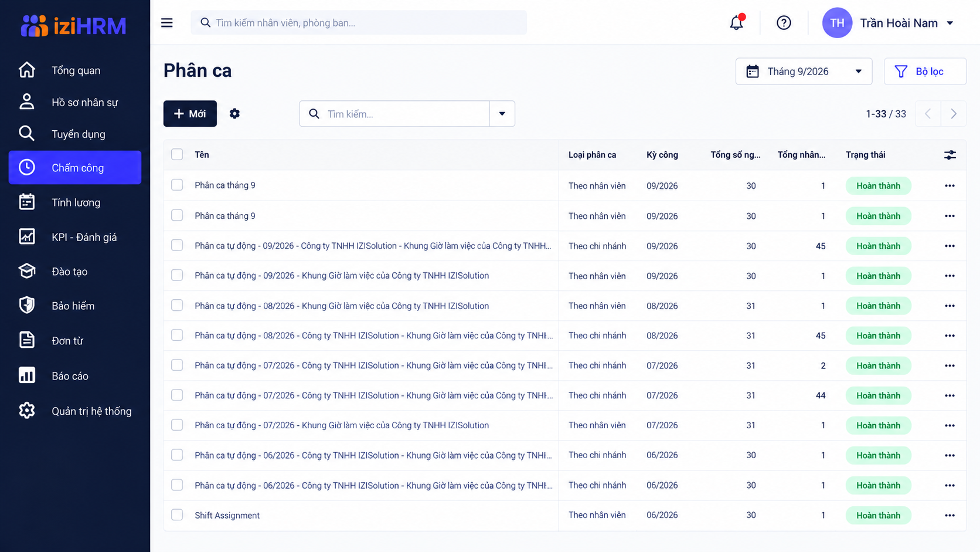980x552 pixels.
Task: Click the Mới button
Action: point(190,114)
